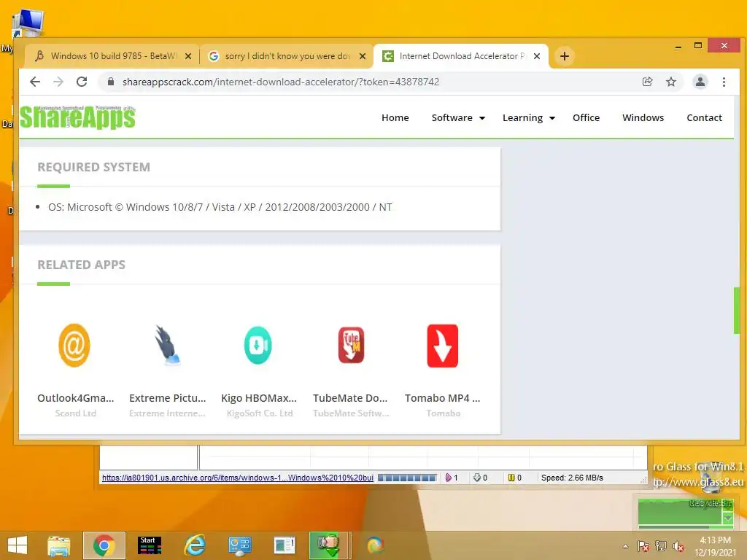This screenshot has height=560, width=747.
Task: Click the browser forward arrow
Action: point(58,82)
